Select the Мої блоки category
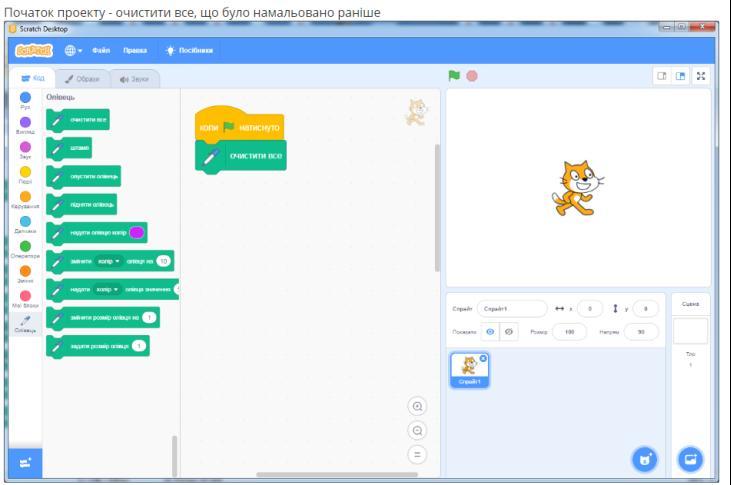 click(25, 298)
